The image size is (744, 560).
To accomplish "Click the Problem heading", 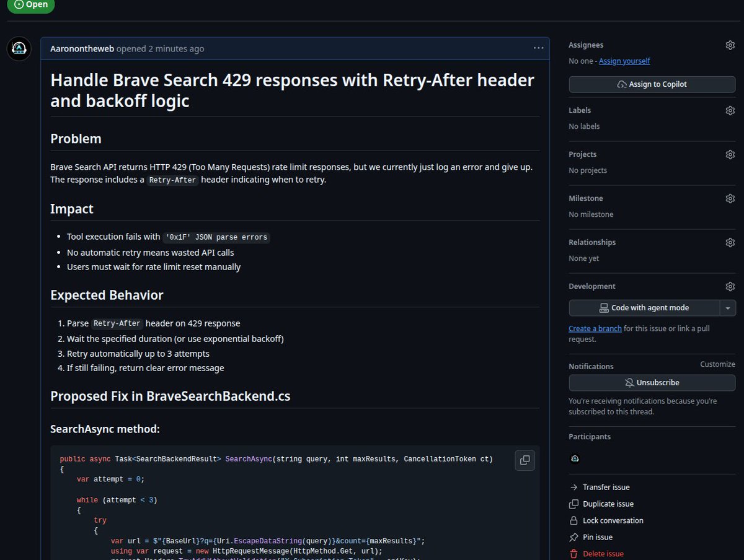I will 76,139.
